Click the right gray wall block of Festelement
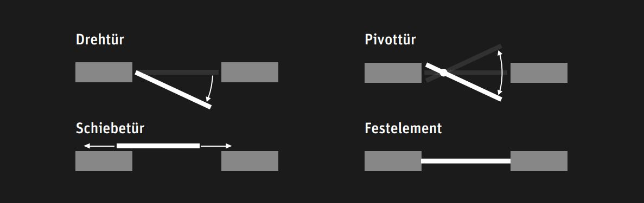This screenshot has width=644, height=203. pyautogui.click(x=539, y=161)
